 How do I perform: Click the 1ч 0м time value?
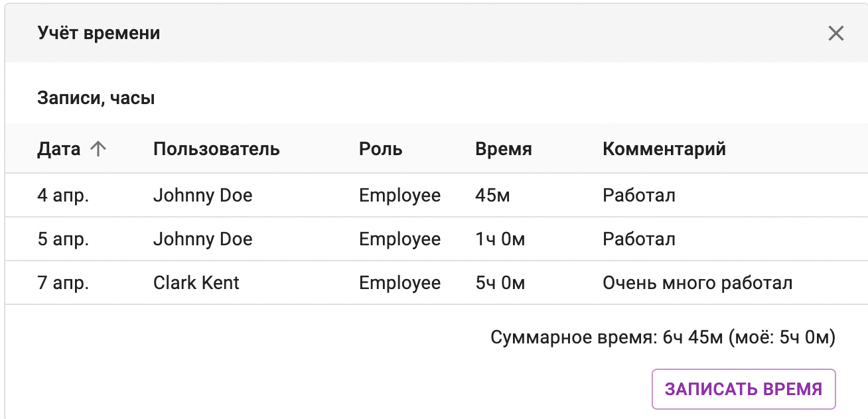(500, 239)
